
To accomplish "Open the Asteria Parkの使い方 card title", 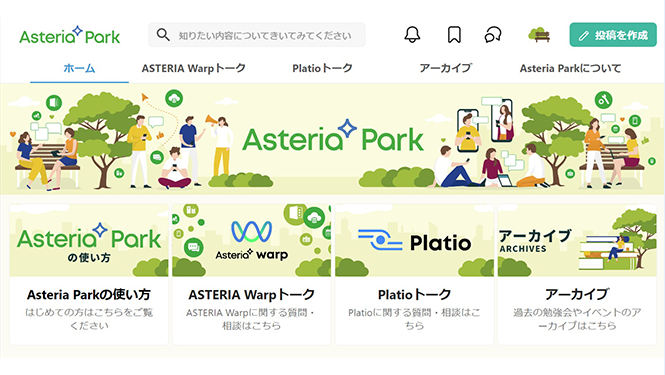I will [89, 294].
